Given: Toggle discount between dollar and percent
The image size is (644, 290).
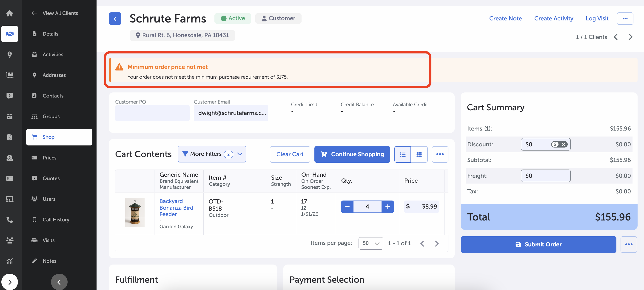Looking at the screenshot, I should (x=559, y=144).
